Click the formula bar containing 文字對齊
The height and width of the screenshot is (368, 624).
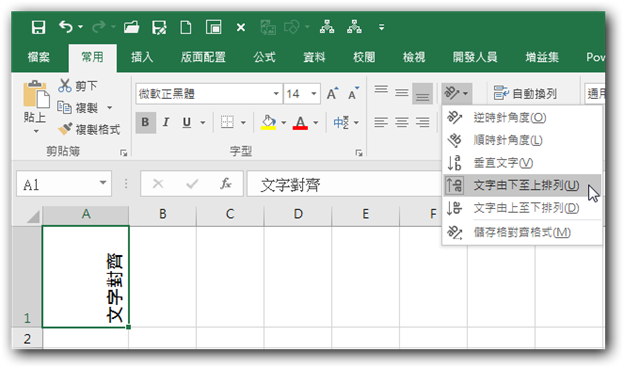tap(344, 185)
